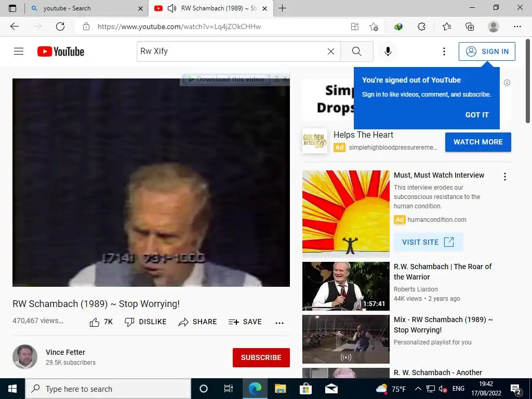Close the youtube - Search tab
Screen dimensions: 532x399
click(x=140, y=8)
